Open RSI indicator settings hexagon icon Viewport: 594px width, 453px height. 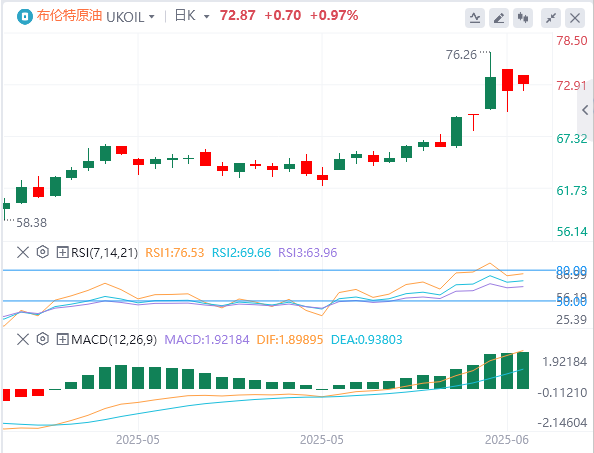point(43,252)
